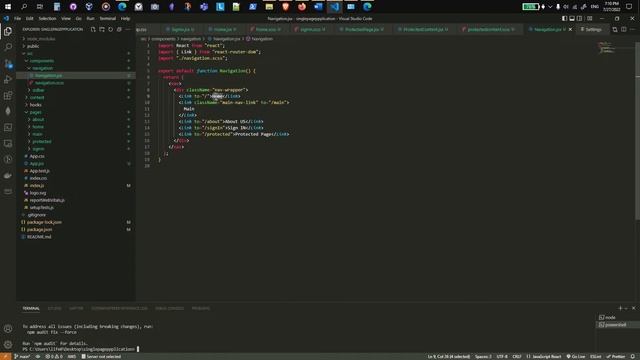Click the main branch indicator in status bar

(x=22, y=356)
